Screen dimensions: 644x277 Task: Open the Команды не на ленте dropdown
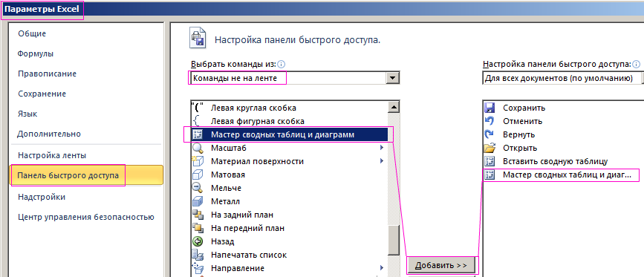393,77
